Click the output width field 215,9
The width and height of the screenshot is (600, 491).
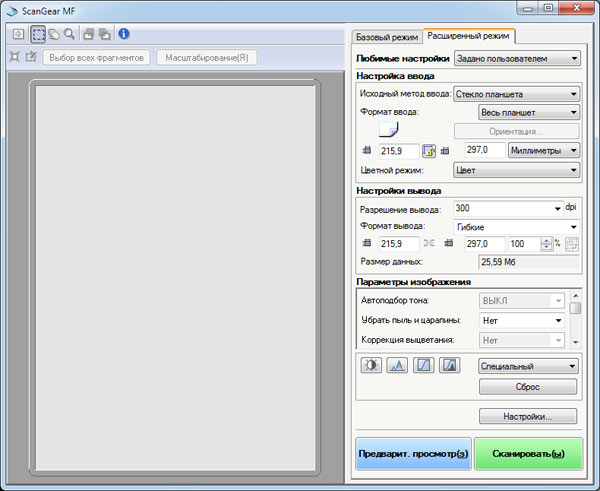click(399, 244)
